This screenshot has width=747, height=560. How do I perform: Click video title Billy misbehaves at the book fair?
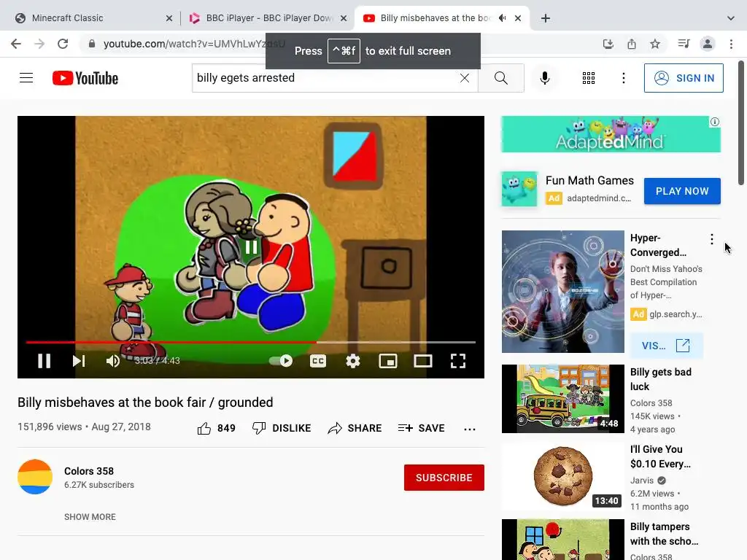pos(145,402)
